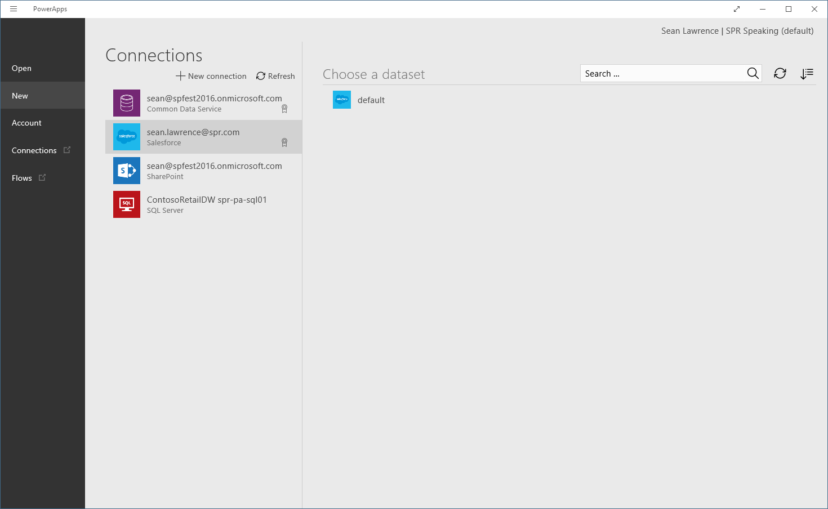Select New in the left sidebar

20,96
